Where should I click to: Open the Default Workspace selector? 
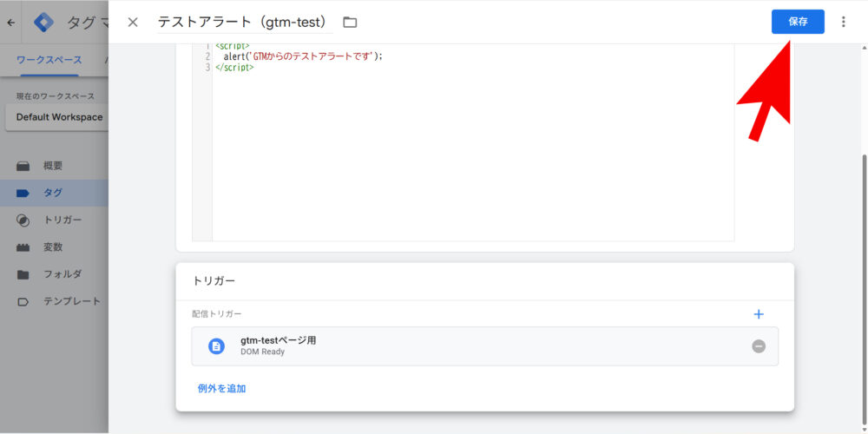click(57, 117)
